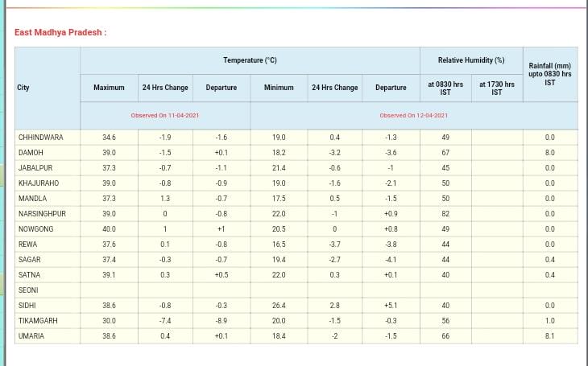Select the empty SEONI row label

coord(28,290)
